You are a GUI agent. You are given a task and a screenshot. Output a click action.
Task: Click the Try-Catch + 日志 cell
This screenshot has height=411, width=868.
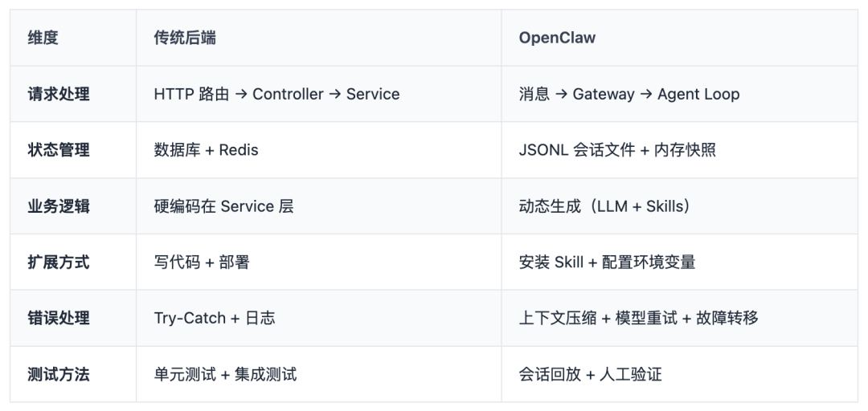click(x=215, y=318)
